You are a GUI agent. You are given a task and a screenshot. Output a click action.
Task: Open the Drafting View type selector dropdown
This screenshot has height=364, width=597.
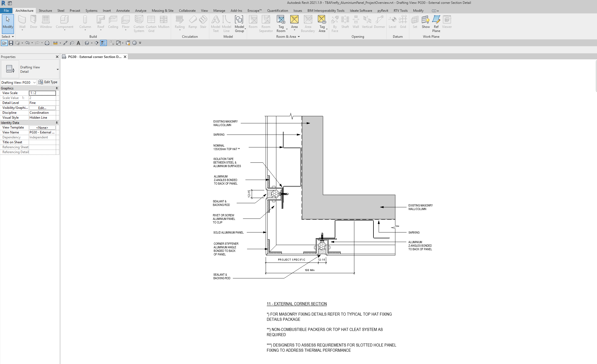(x=57, y=69)
